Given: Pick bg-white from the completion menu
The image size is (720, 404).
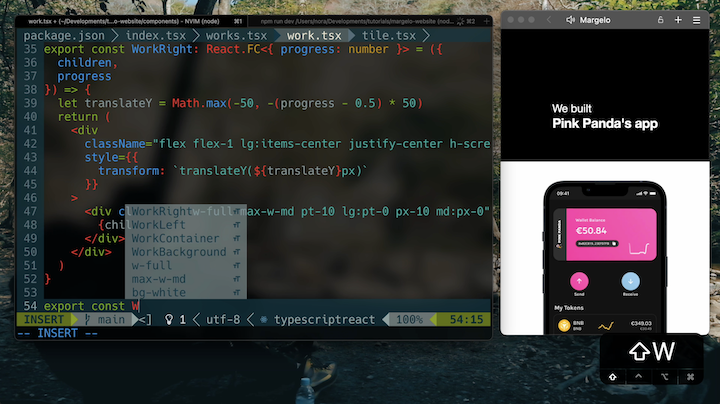Looking at the screenshot, I should pos(159,292).
